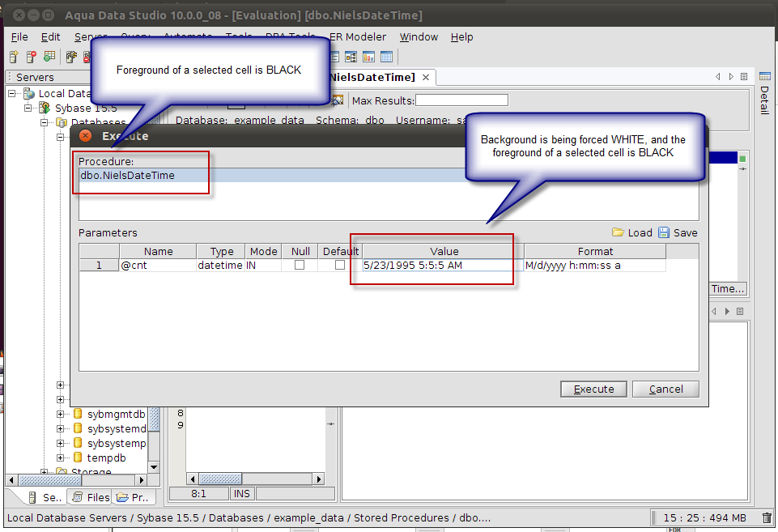
Task: Click the memory usage indicator 494 MB
Action: coord(704,517)
